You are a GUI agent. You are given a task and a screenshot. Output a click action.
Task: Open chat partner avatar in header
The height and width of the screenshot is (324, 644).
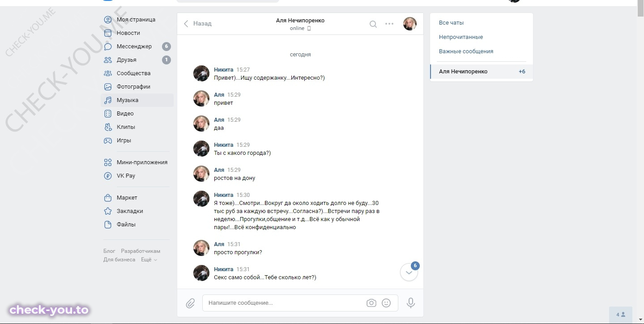tap(410, 24)
